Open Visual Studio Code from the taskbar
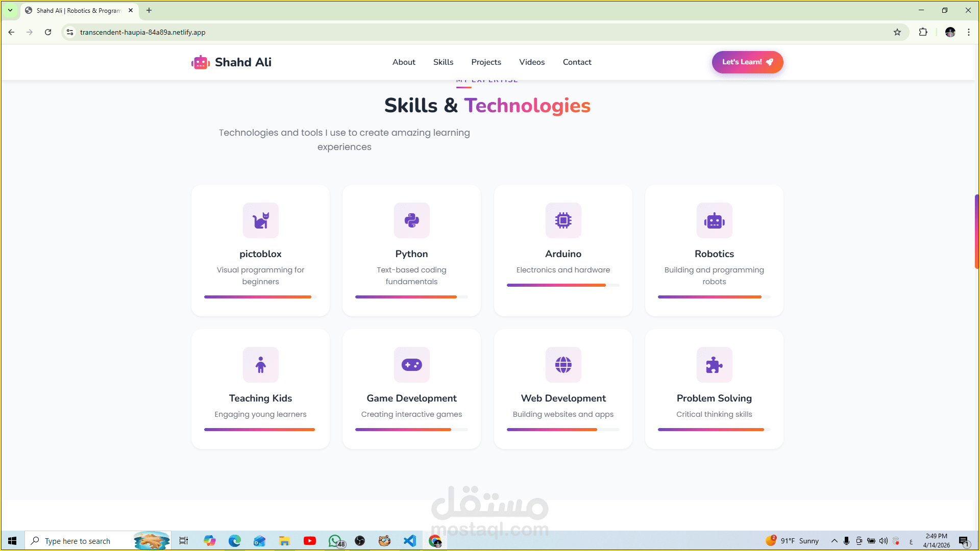Screen dimensions: 980x551 410,541
